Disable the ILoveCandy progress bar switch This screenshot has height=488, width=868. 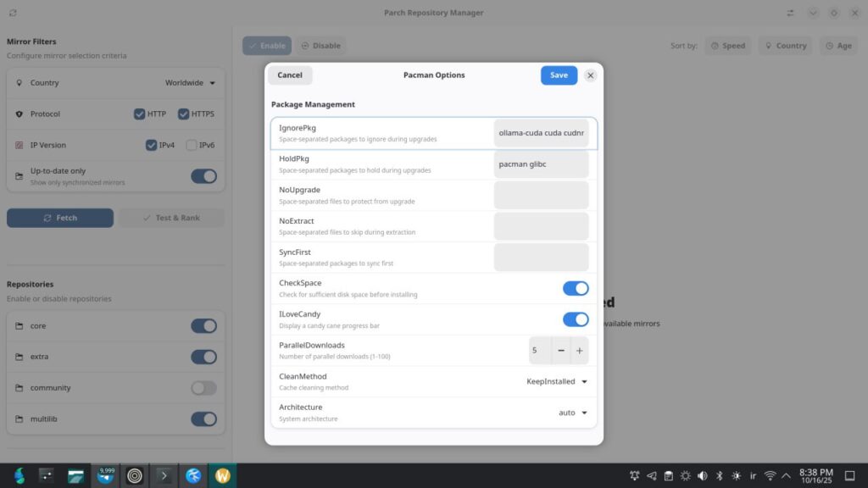click(x=576, y=319)
